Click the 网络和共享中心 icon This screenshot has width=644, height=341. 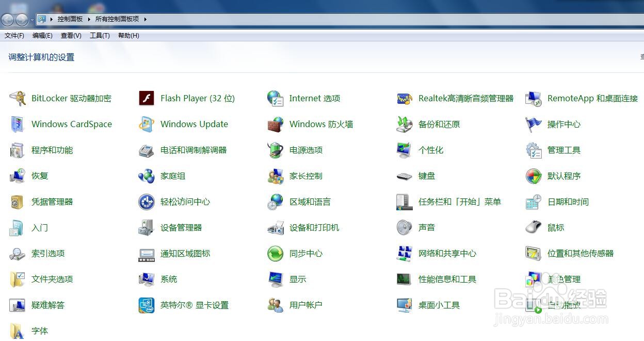click(405, 253)
